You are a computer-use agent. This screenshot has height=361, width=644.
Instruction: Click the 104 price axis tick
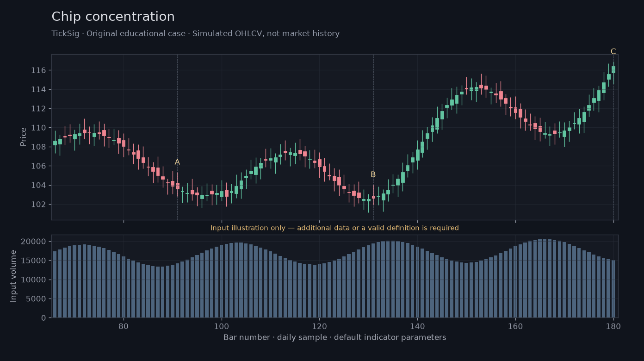tap(38, 186)
